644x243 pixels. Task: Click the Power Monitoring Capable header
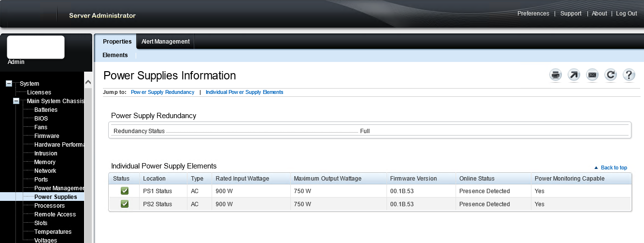(570, 179)
